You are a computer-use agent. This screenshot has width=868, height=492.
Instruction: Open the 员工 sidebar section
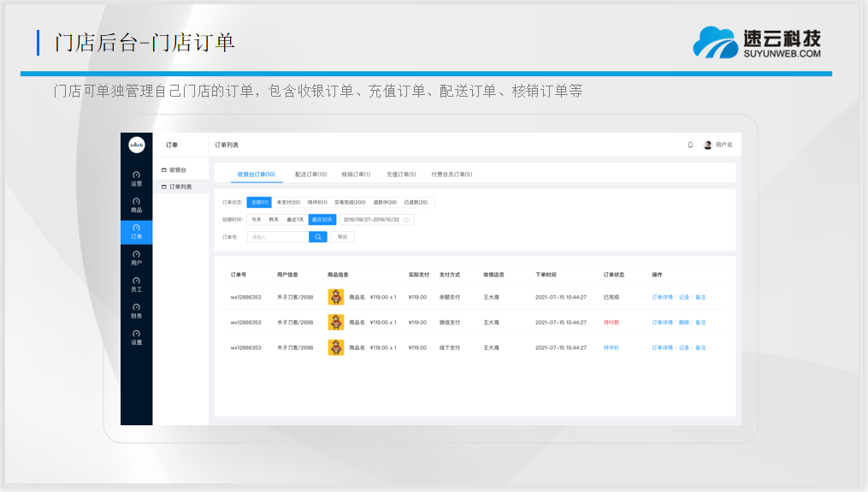[137, 284]
